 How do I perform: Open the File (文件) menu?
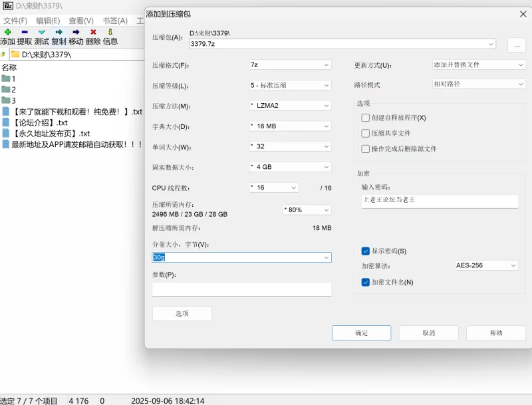pos(15,21)
